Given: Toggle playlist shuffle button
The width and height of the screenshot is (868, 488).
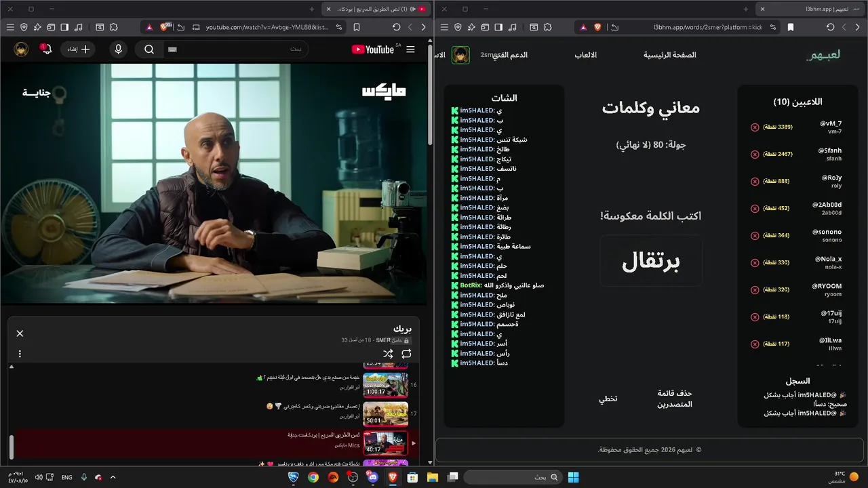Looking at the screenshot, I should point(388,354).
